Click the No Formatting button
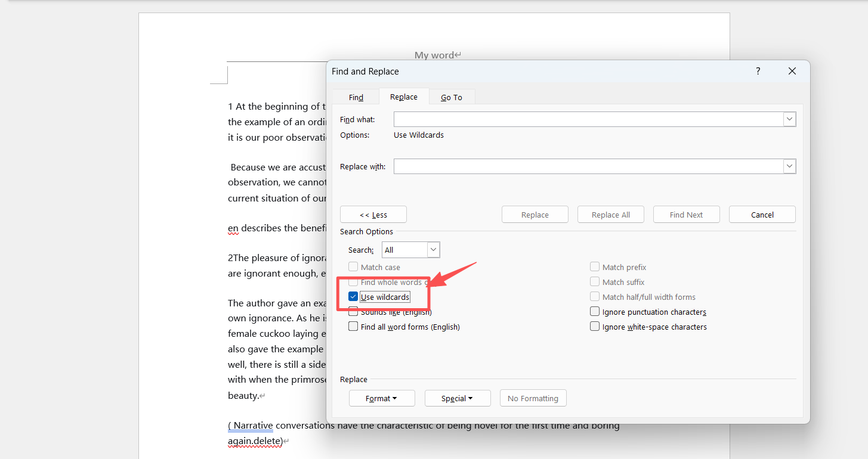Viewport: 868px width, 459px height. tap(533, 398)
